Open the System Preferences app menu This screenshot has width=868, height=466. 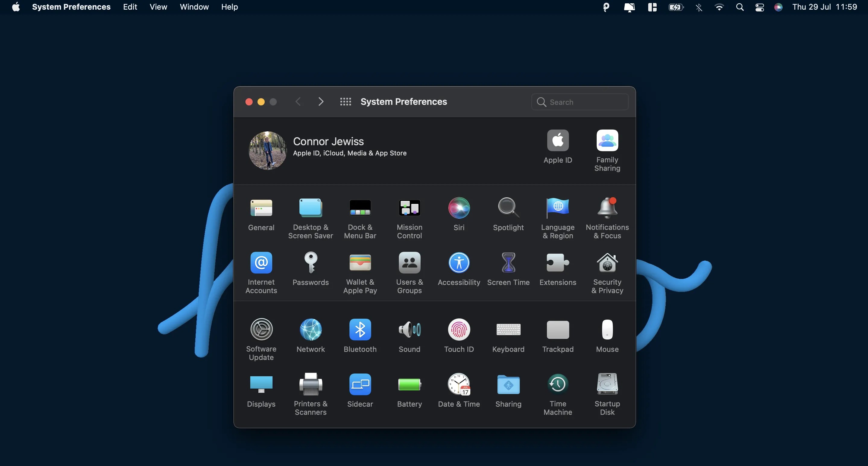tap(71, 7)
